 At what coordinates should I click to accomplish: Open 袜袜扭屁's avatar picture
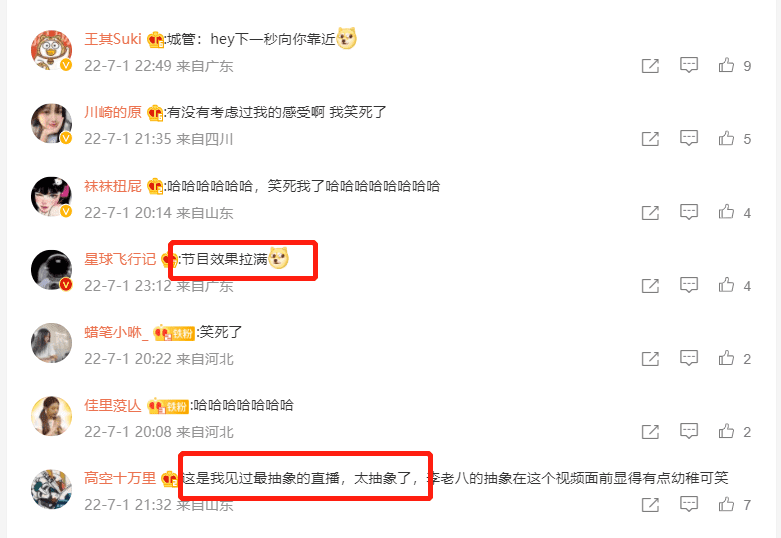(x=51, y=197)
